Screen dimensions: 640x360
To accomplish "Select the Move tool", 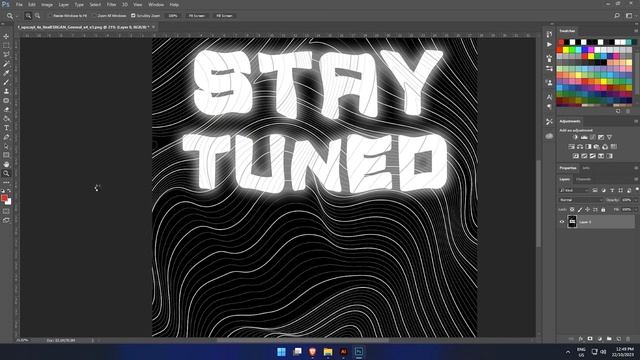I will coord(6,36).
